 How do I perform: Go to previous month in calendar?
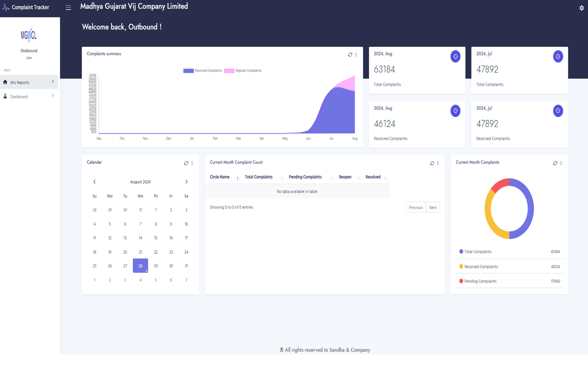pyautogui.click(x=94, y=182)
